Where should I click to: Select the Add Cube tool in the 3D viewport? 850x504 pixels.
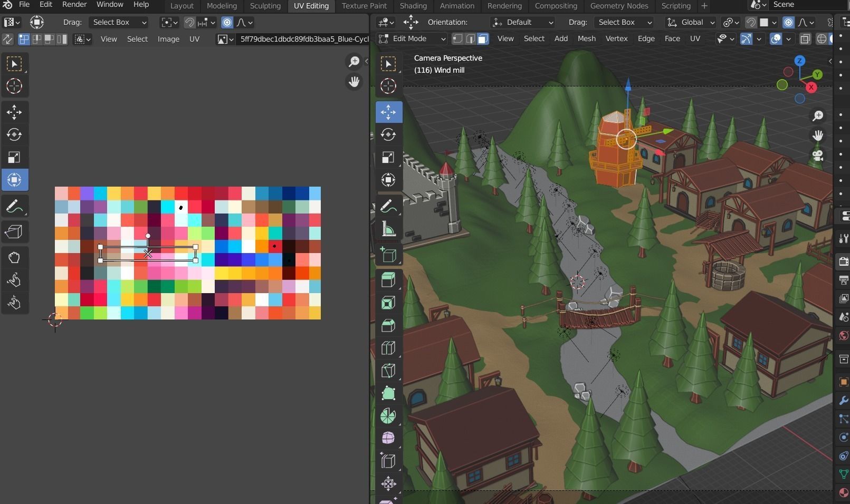388,255
